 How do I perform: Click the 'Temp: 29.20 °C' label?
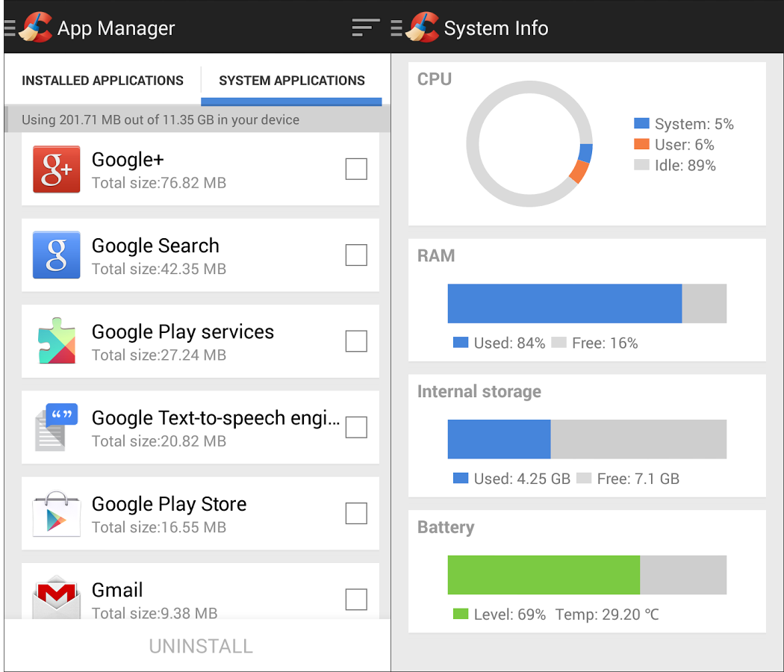pyautogui.click(x=608, y=615)
